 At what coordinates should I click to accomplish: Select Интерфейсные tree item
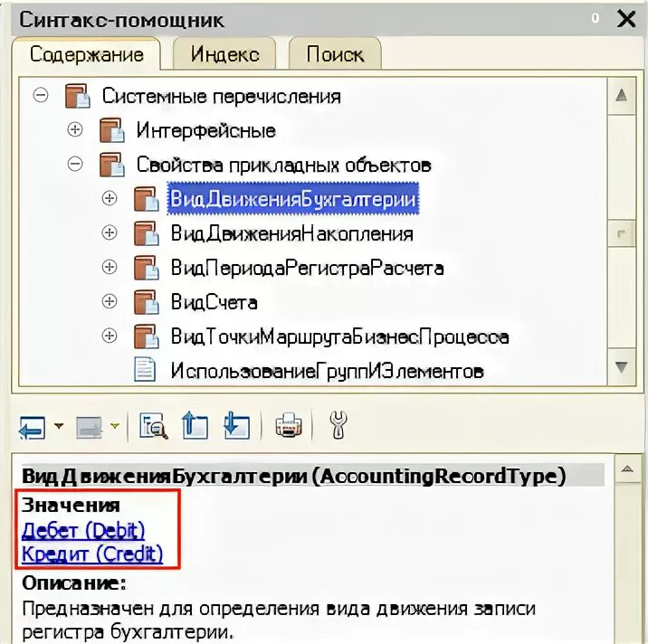205,130
